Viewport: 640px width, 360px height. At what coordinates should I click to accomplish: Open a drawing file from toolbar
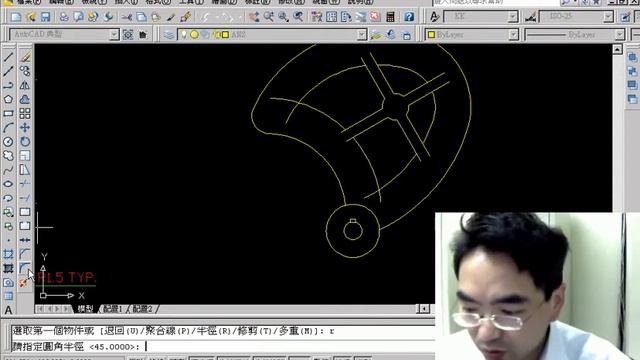(31, 17)
